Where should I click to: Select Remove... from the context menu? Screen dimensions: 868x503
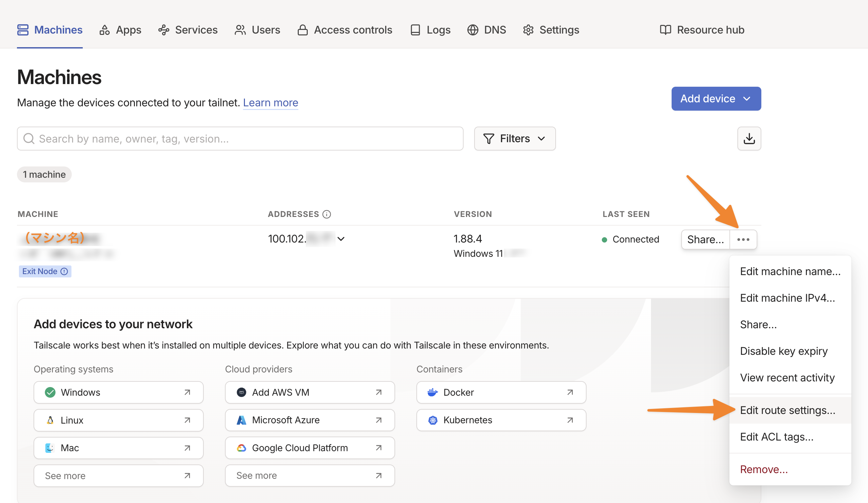pos(764,469)
